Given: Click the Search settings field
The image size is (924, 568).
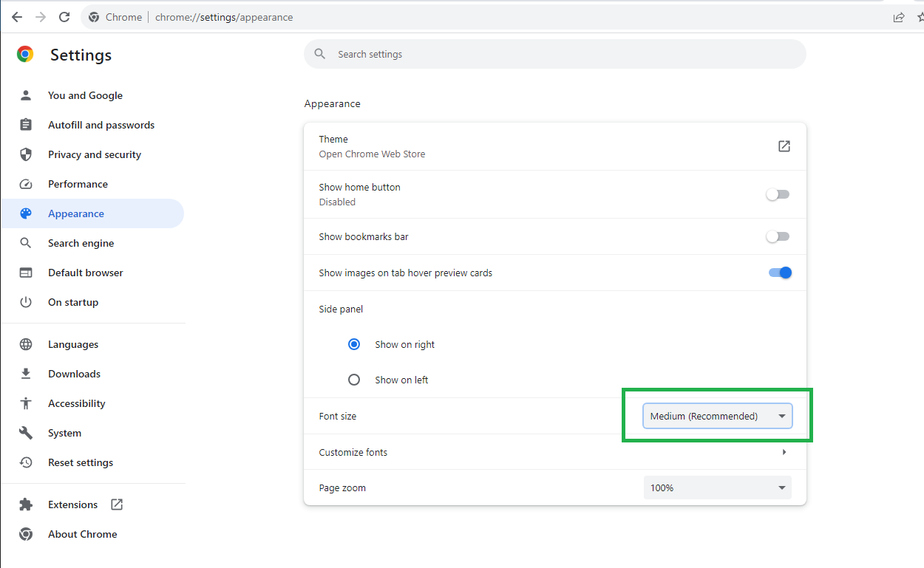Looking at the screenshot, I should 554,53.
